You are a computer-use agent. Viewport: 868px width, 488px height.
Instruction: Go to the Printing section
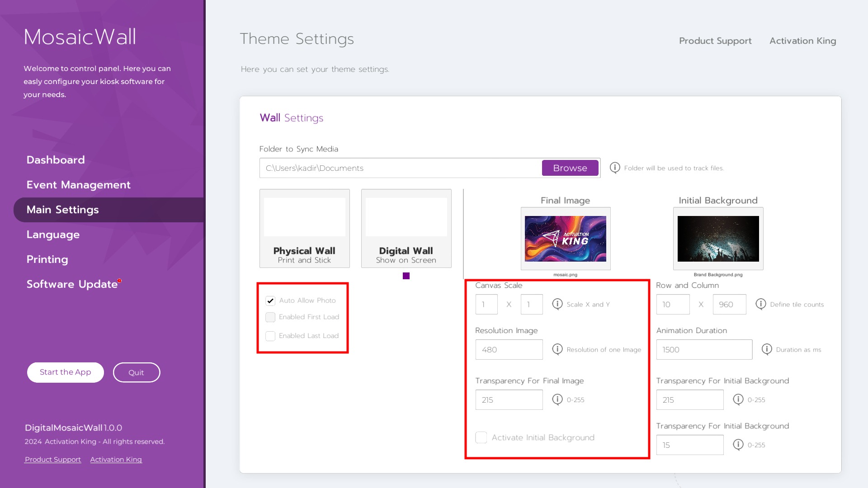(x=47, y=259)
